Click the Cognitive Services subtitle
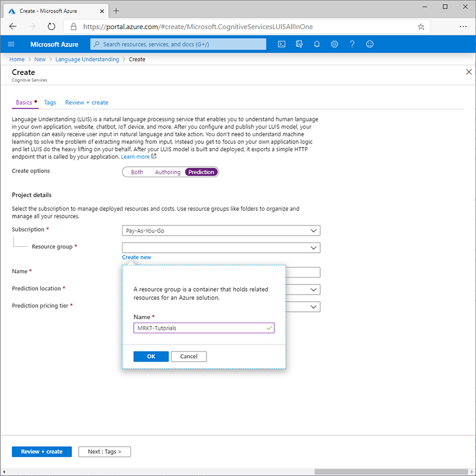 [x=29, y=80]
